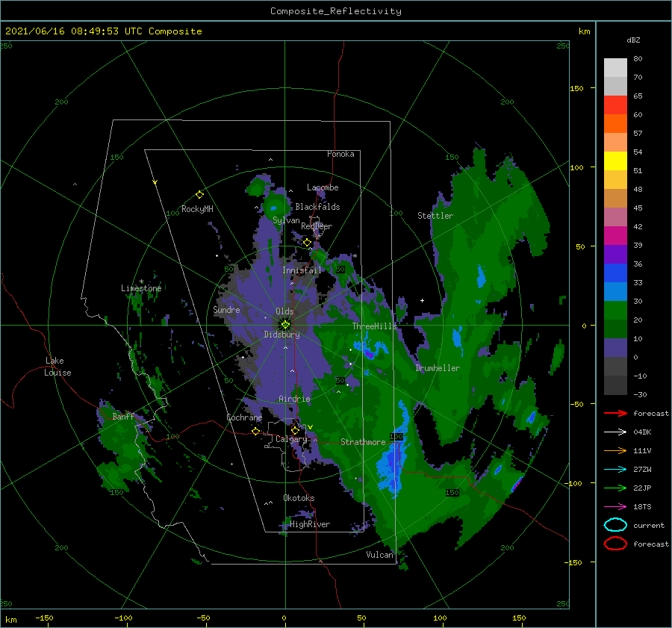Click the Airdrie label

(x=294, y=399)
